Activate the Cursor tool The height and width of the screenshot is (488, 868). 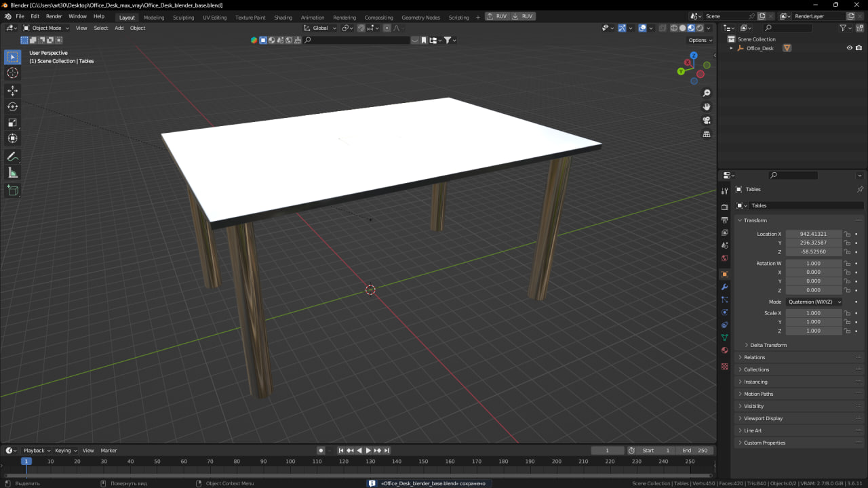[13, 73]
